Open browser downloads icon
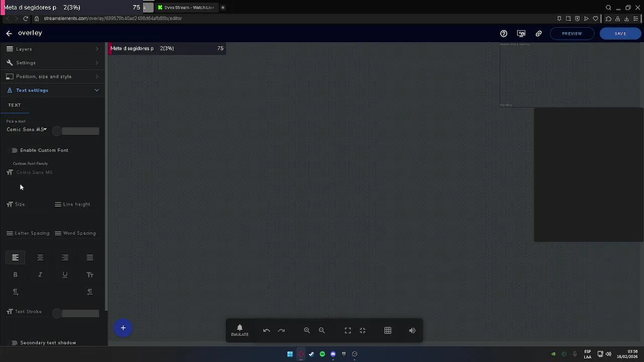644x362 pixels. coord(627,19)
